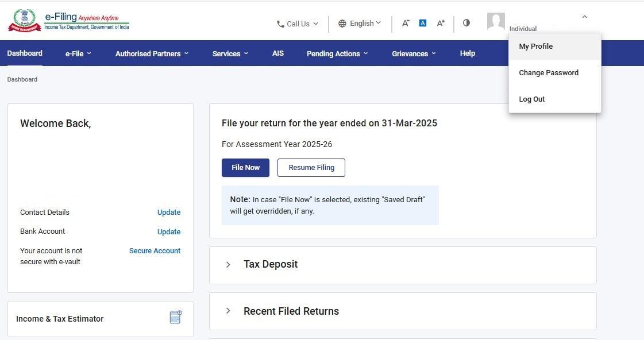Click the Call Us phone icon

(281, 24)
